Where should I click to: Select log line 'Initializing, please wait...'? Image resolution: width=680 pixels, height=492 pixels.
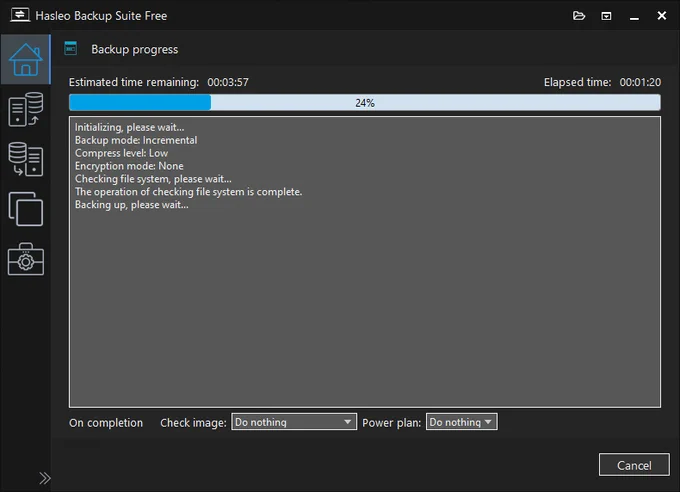(x=130, y=127)
